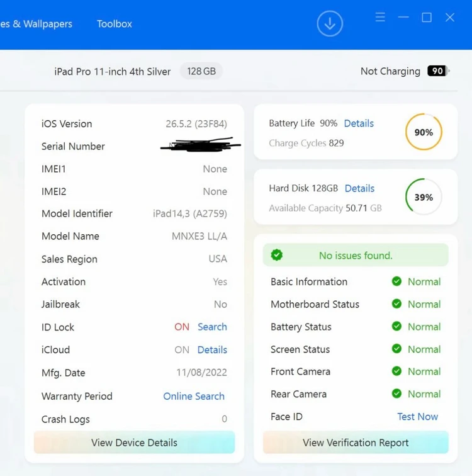Click the Available Capacity 50.71 GB text
Viewport: 472px width, 476px height.
(x=325, y=208)
